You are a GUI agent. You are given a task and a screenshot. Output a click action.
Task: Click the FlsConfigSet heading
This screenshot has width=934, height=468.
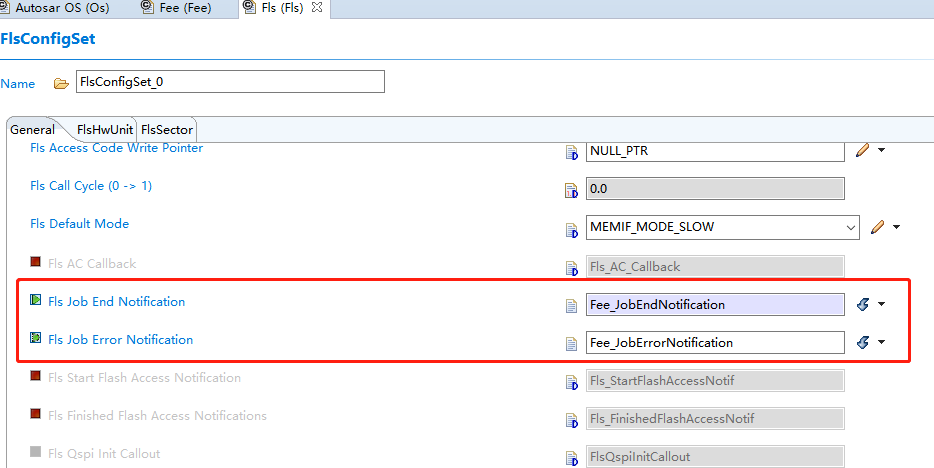pos(48,39)
